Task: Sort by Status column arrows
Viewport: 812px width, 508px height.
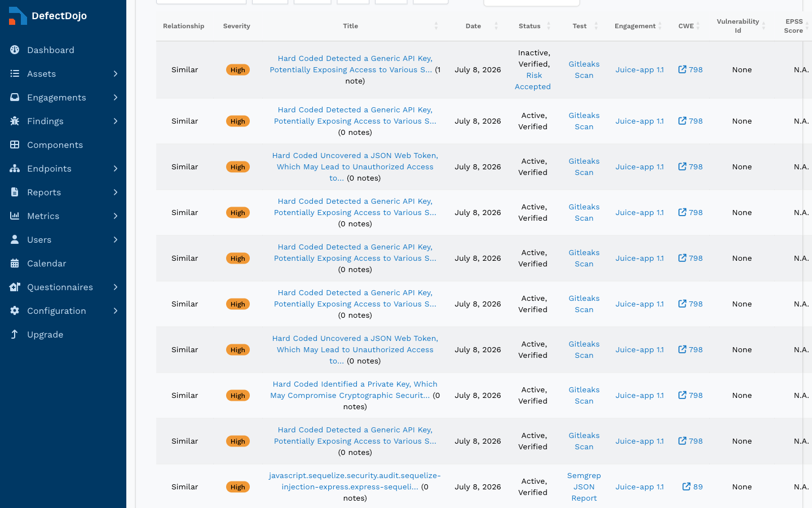Action: click(x=548, y=26)
